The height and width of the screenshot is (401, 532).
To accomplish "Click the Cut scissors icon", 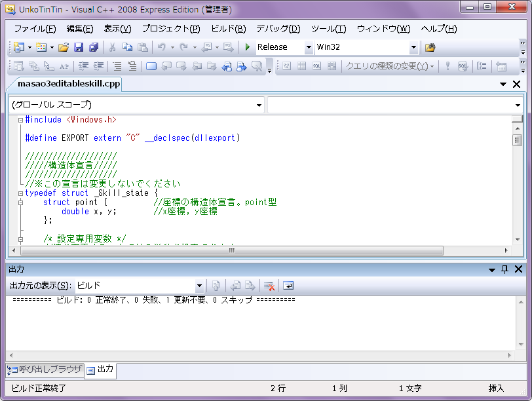I will [112, 47].
